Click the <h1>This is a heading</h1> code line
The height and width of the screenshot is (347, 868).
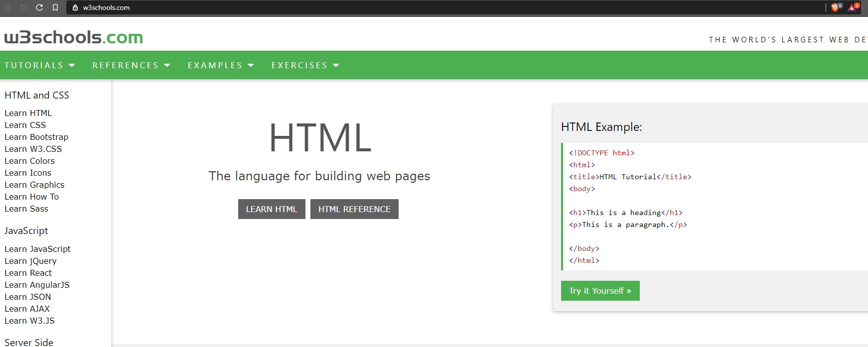pyautogui.click(x=626, y=213)
